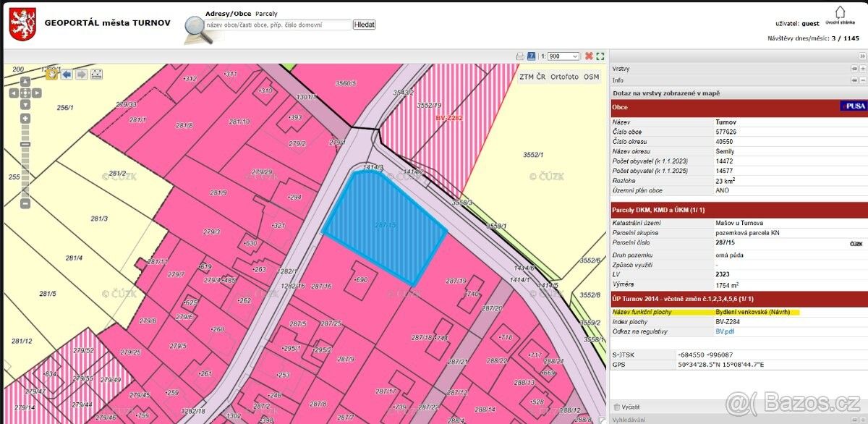Switch base map to OSM
The image size is (868, 424).
[x=591, y=77]
